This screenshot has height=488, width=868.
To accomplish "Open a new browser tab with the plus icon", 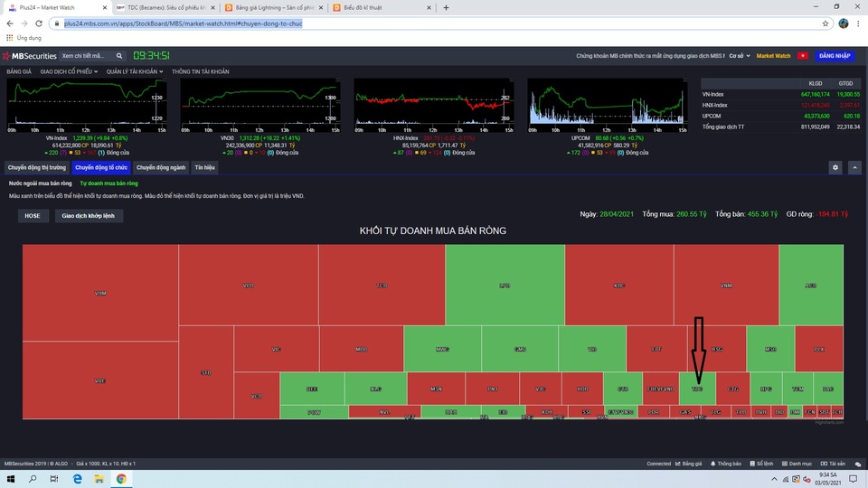I will point(446,7).
